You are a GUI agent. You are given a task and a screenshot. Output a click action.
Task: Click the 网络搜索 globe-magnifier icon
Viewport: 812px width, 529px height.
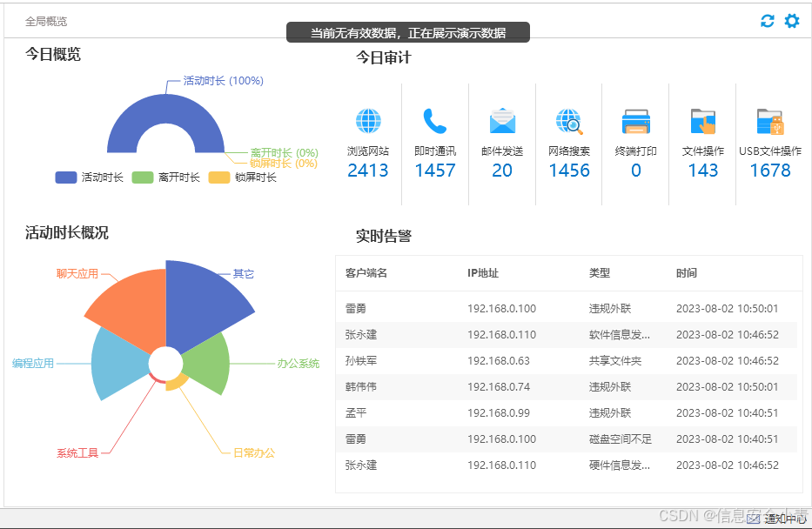569,122
